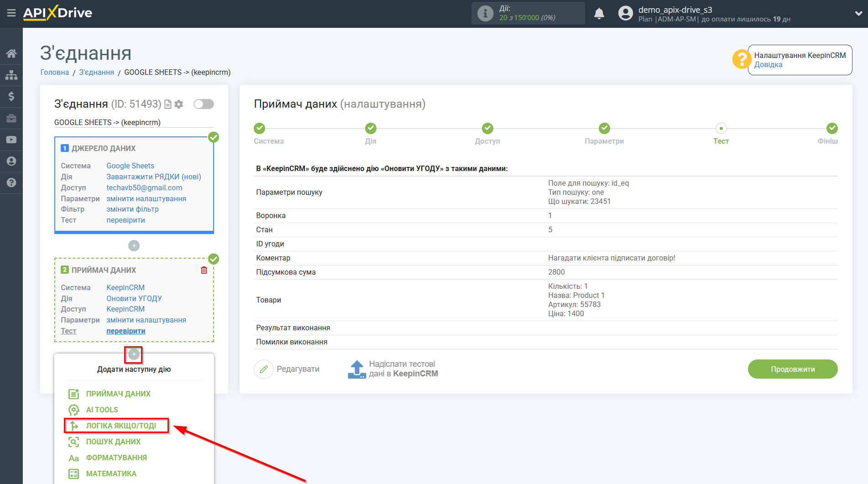Click the Редагувати pencil icon
The image size is (868, 484).
click(x=263, y=369)
